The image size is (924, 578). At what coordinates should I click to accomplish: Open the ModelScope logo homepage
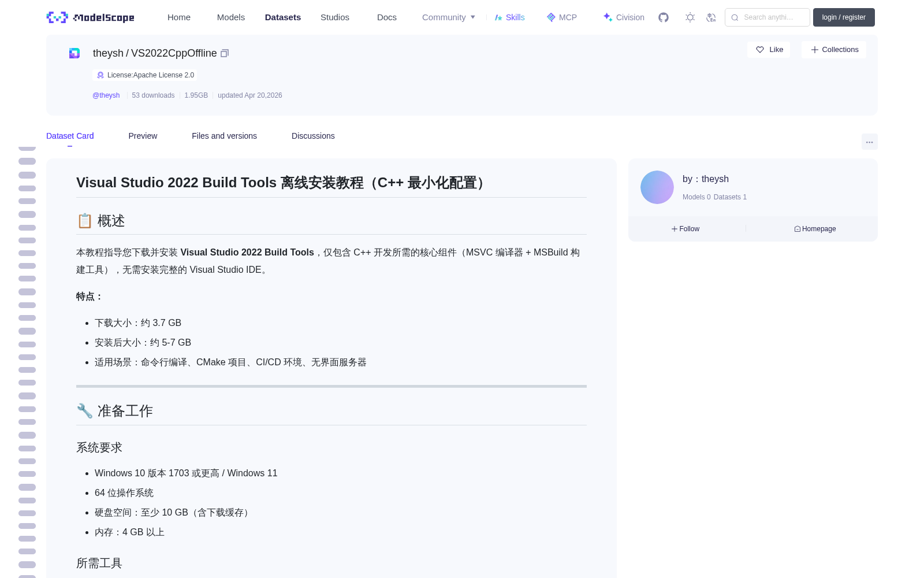[x=90, y=17]
